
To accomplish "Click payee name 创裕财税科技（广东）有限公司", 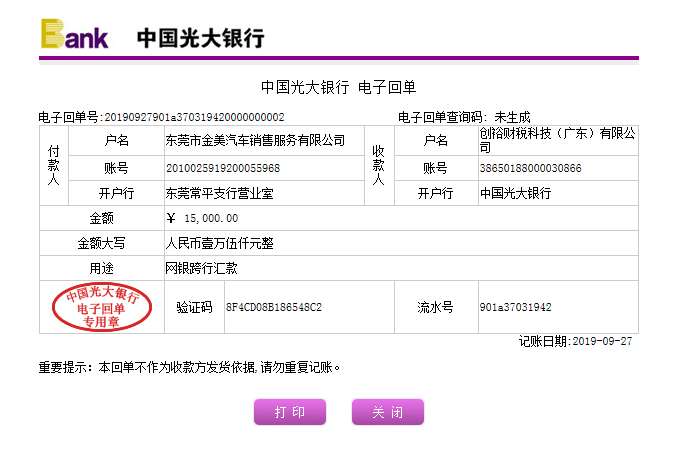I will click(557, 140).
